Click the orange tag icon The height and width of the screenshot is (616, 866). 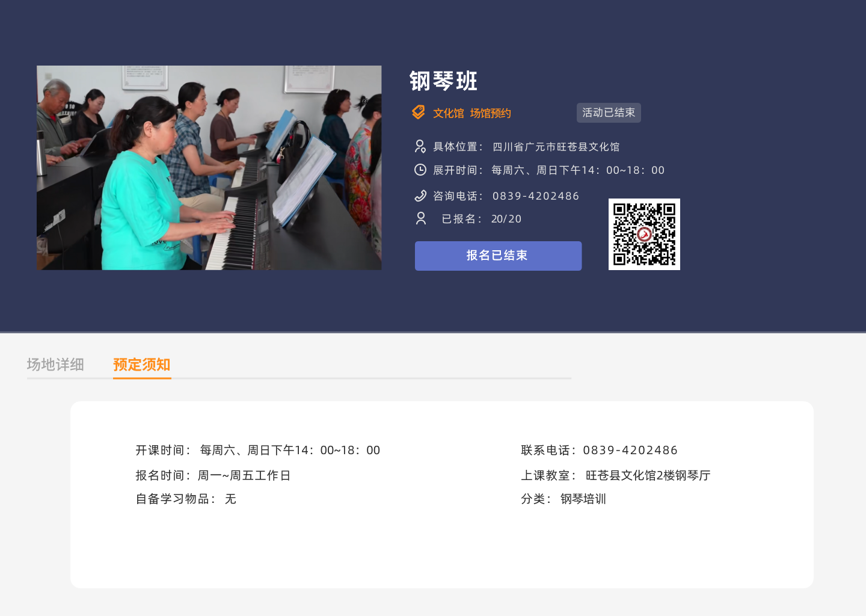419,112
